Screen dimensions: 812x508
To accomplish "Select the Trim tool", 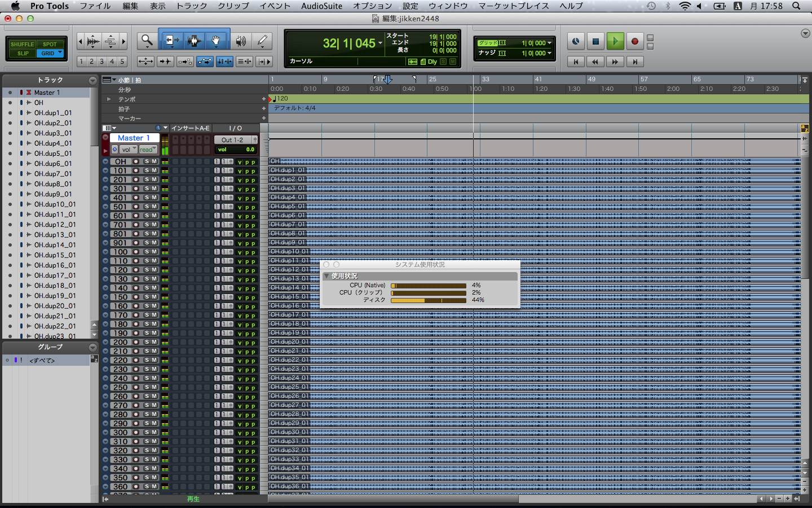I will 171,41.
